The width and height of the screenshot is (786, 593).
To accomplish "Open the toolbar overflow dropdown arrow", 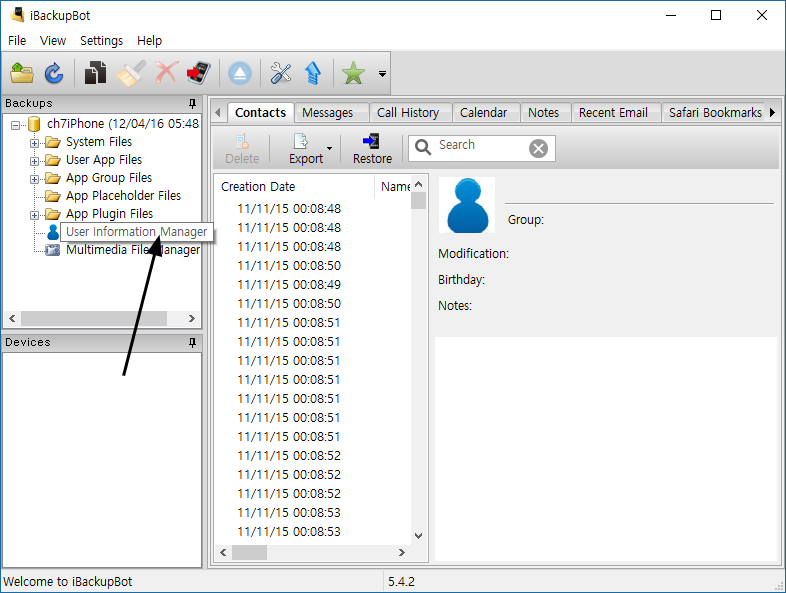I will click(382, 74).
